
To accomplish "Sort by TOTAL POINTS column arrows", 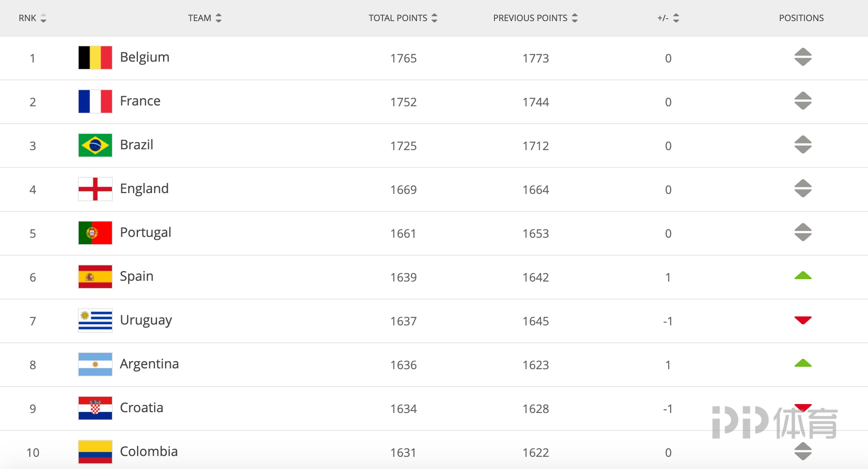I will coord(434,18).
